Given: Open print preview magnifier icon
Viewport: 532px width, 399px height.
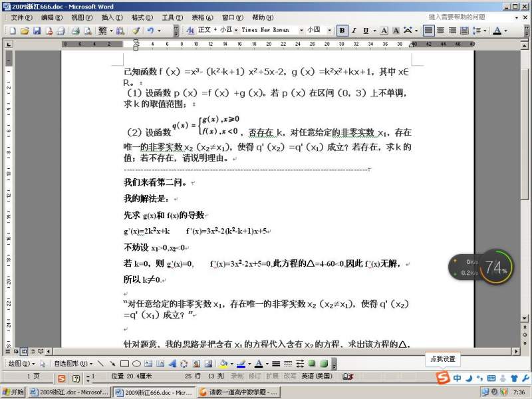Looking at the screenshot, I should 88,31.
